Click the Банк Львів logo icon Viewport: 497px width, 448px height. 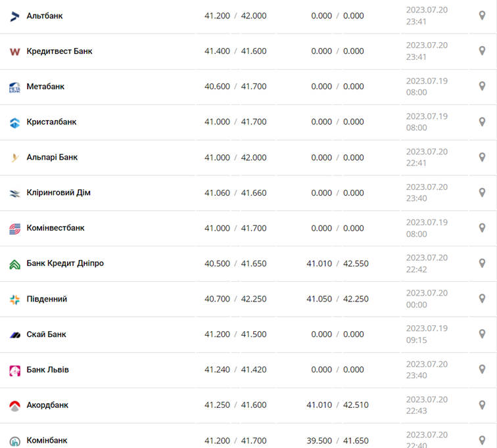(14, 370)
